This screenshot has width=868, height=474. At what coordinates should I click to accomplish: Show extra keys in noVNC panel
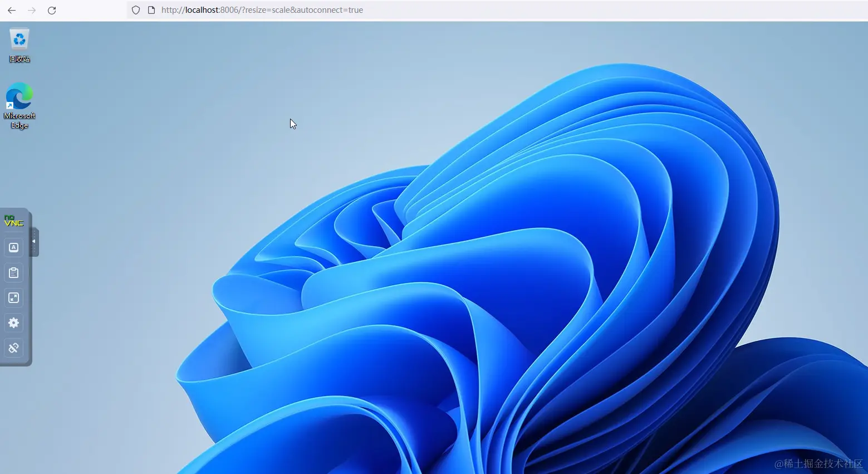coord(14,247)
